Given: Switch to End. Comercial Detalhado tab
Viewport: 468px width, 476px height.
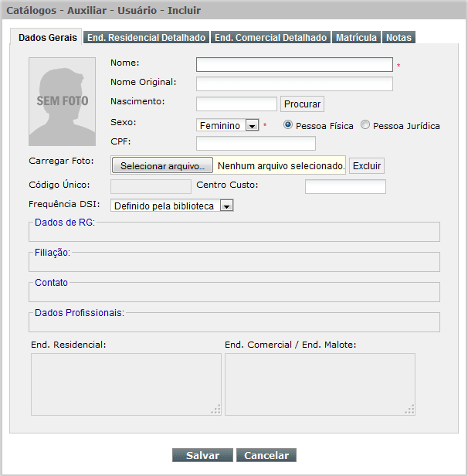Looking at the screenshot, I should point(271,37).
